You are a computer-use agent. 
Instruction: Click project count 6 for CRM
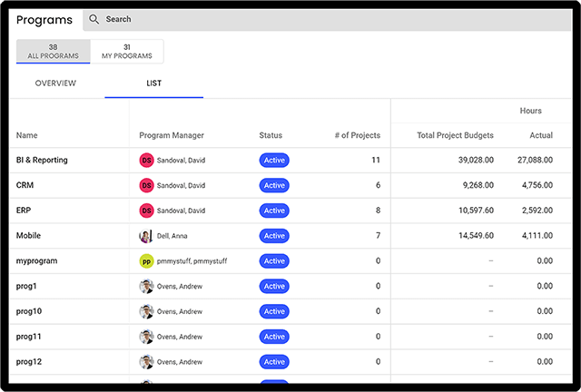(x=378, y=185)
